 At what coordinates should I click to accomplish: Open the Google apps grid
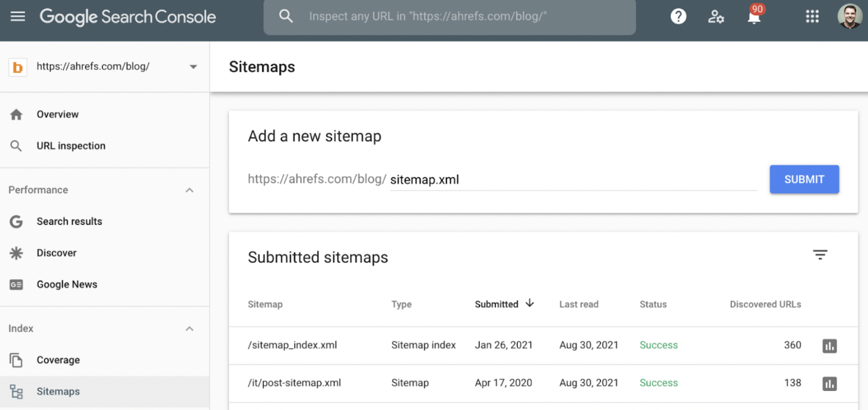click(812, 16)
